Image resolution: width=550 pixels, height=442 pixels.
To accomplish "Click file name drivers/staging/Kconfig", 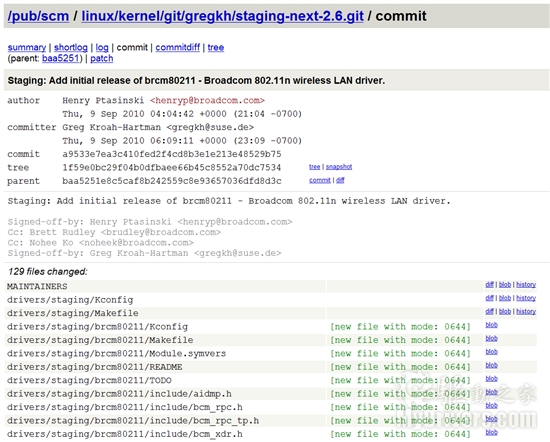I will pyautogui.click(x=70, y=300).
